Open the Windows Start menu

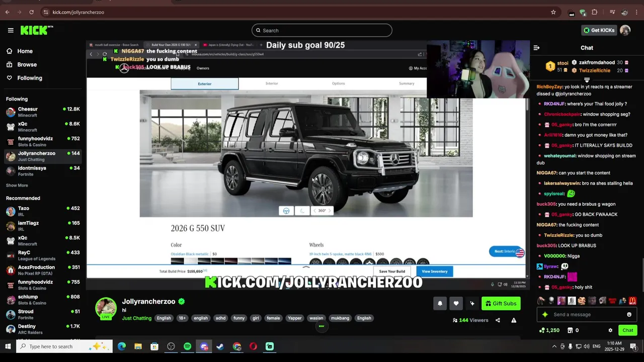click(8, 346)
